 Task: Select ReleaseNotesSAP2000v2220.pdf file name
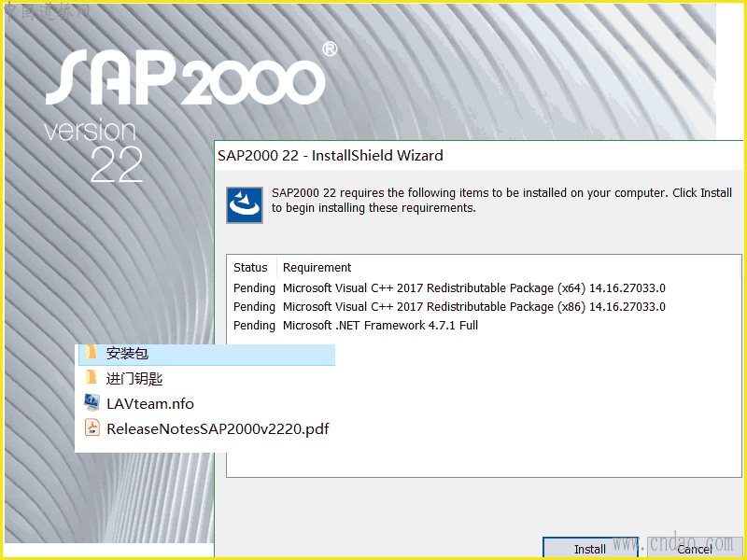(x=218, y=429)
